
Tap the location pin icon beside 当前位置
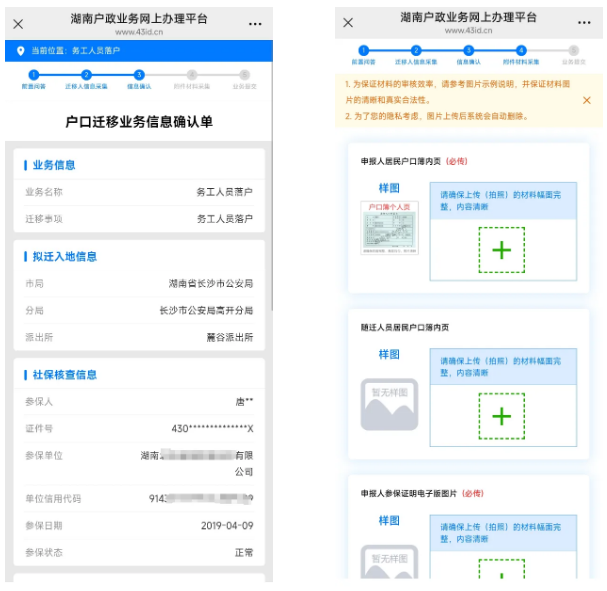(x=21, y=50)
